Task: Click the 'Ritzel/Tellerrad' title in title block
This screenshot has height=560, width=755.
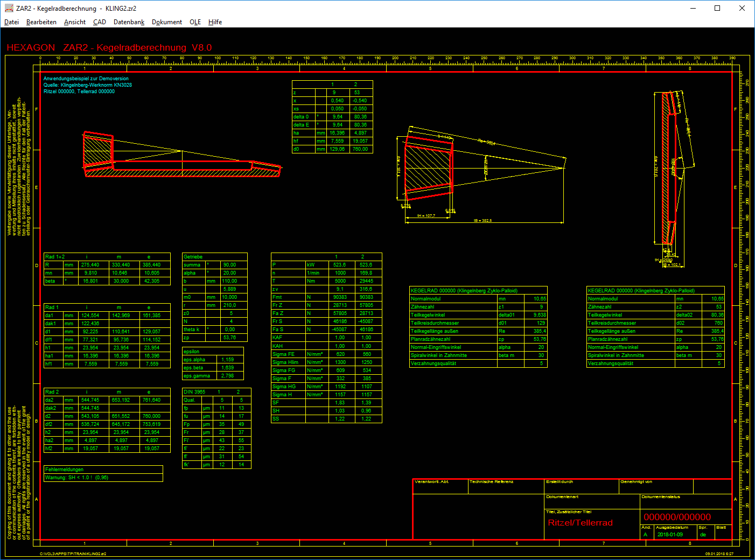Action: pyautogui.click(x=581, y=523)
